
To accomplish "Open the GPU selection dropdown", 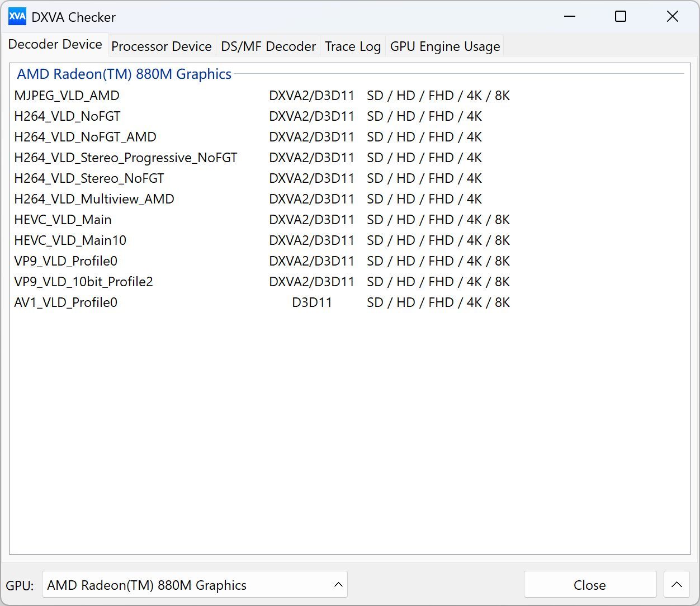I will (x=195, y=585).
